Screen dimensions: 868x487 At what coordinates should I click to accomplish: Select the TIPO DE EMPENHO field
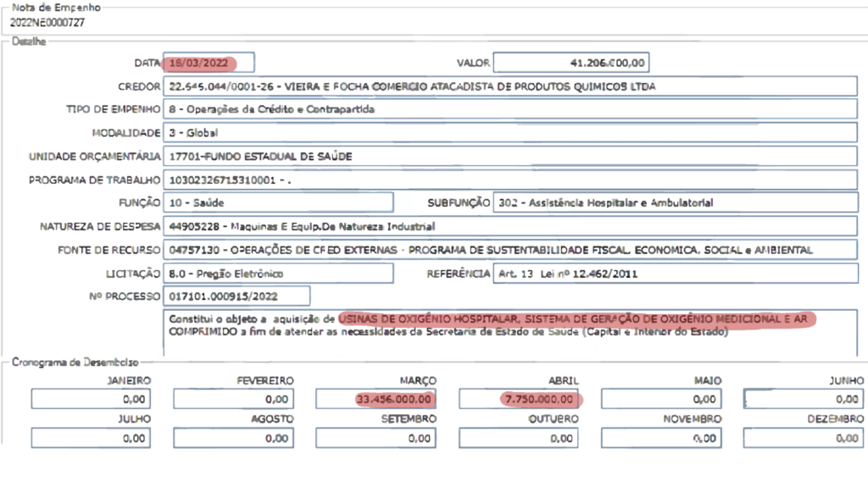click(x=510, y=110)
